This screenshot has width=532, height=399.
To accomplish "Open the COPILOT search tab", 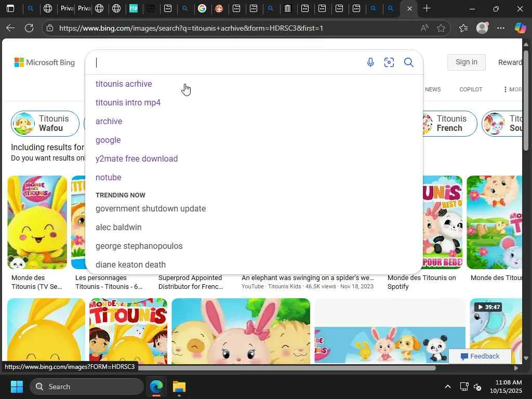I will [471, 89].
